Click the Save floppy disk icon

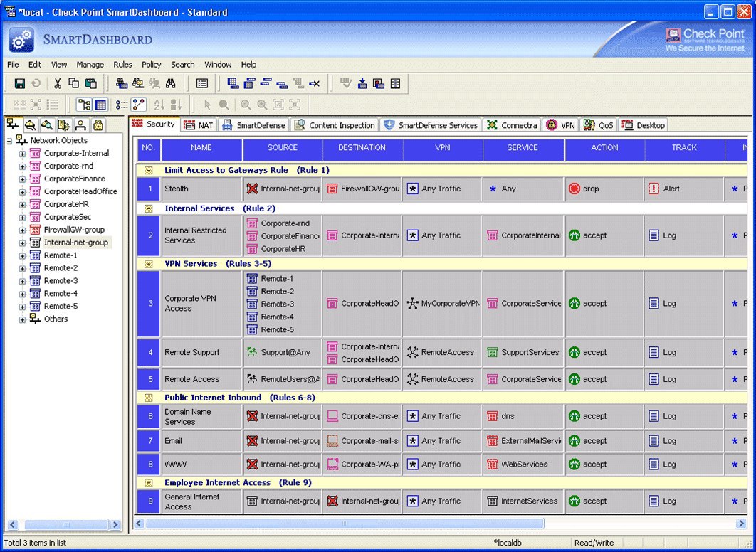click(20, 84)
